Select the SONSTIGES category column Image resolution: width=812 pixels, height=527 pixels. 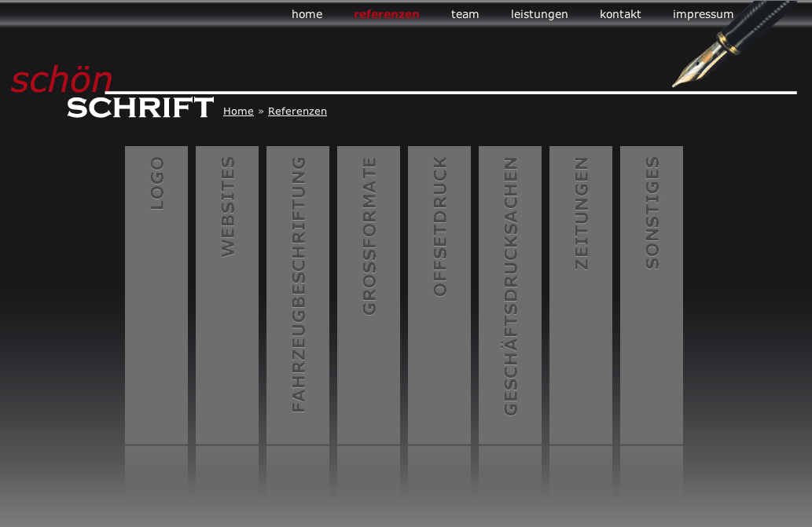pos(652,295)
